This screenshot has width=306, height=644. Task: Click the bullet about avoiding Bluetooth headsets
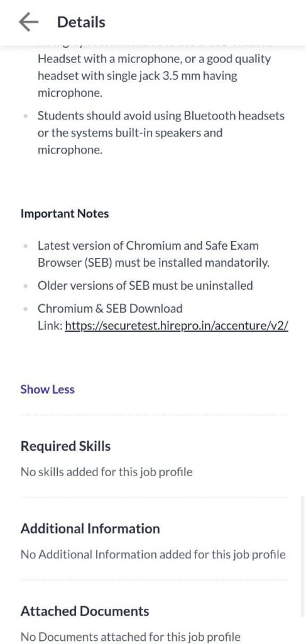click(x=161, y=133)
